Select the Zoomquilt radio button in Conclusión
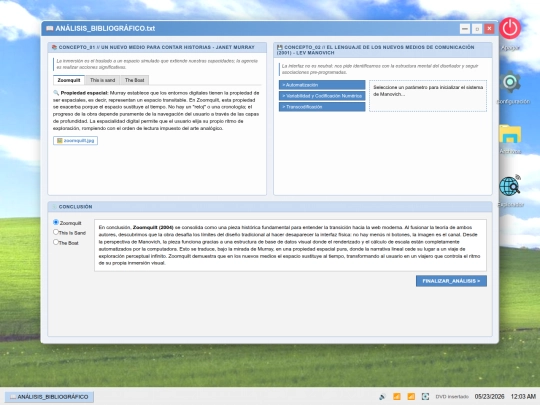 [56, 222]
